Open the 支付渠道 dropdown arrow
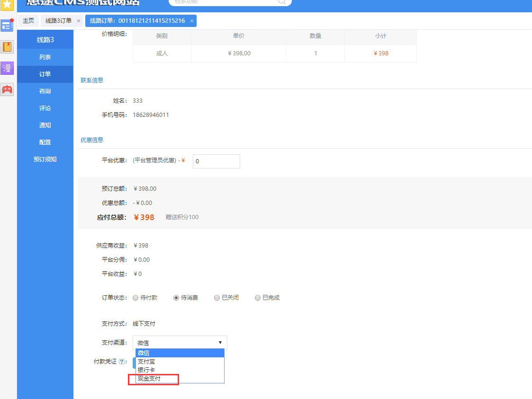This screenshot has width=532, height=399. tap(220, 342)
